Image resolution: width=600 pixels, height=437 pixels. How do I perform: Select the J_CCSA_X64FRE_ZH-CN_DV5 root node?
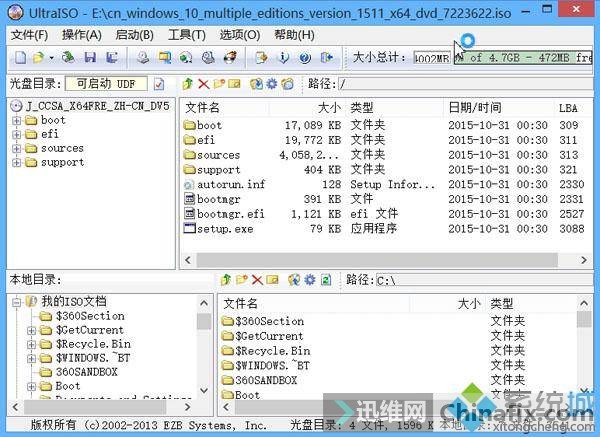point(90,106)
